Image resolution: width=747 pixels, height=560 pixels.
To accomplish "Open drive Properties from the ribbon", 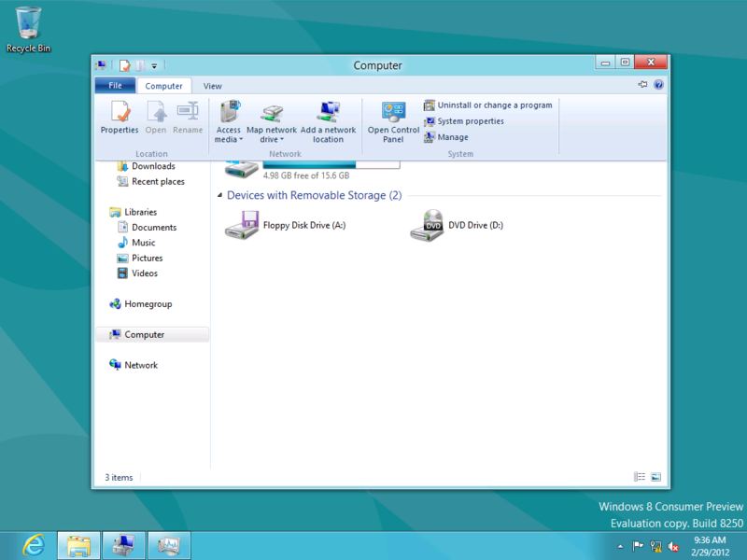I will click(120, 117).
